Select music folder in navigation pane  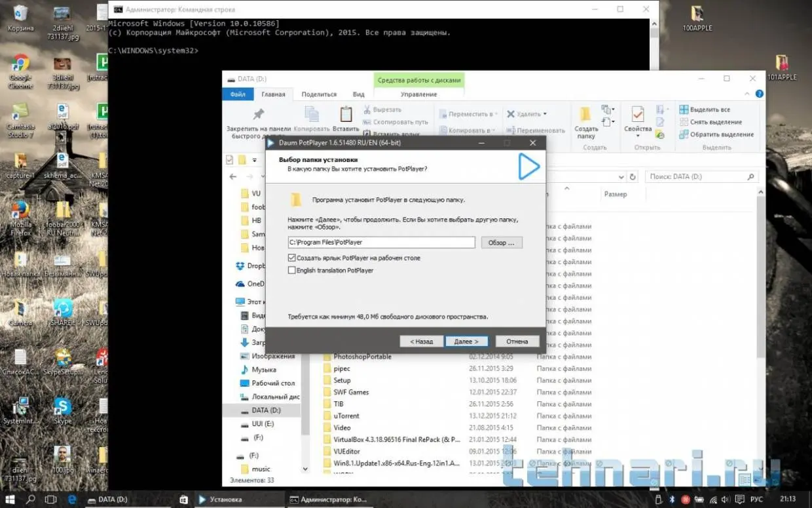[x=254, y=469]
